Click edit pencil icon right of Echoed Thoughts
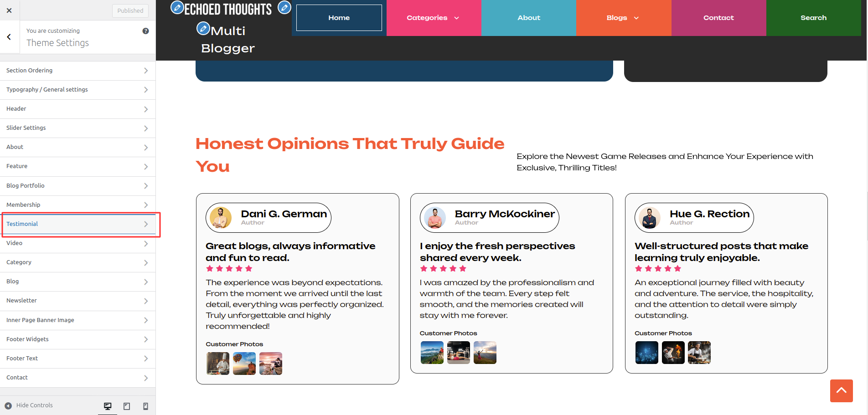Screen dimensions: 868x415 [x=284, y=7]
